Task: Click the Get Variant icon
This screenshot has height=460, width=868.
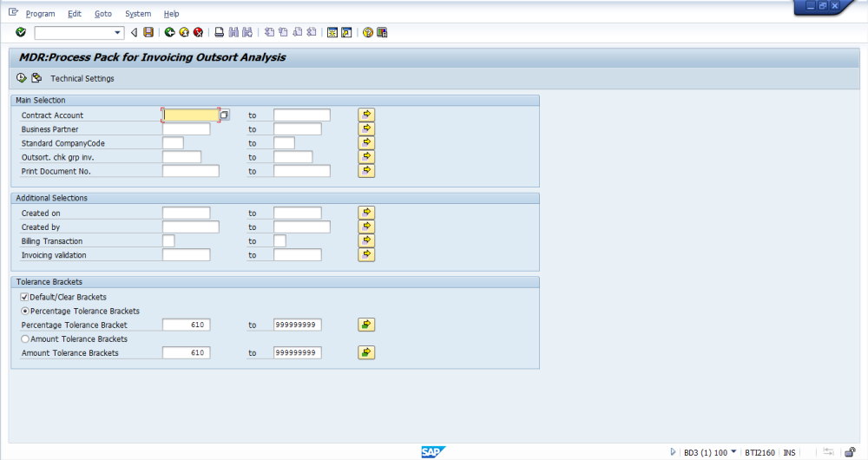Action: click(x=36, y=78)
